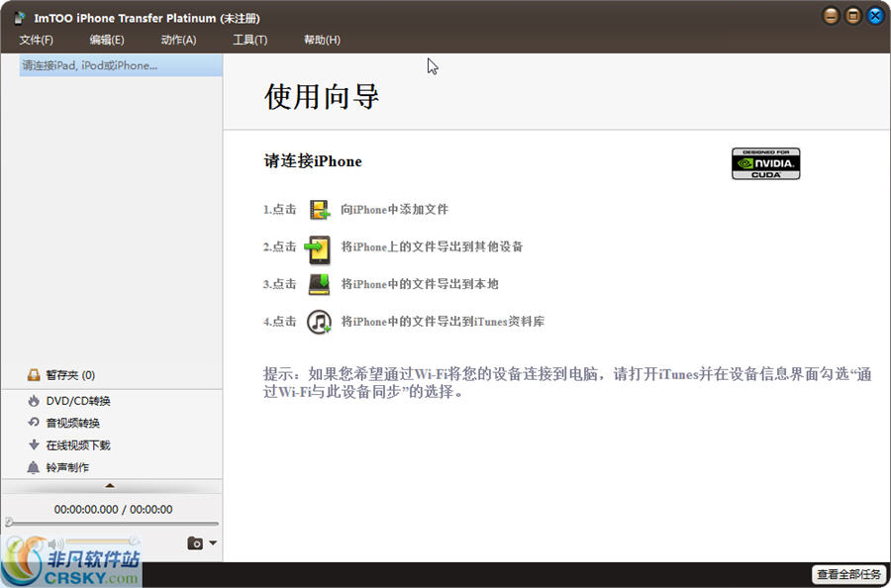Click the ringtone bell icon
This screenshot has width=891, height=588.
pos(34,467)
